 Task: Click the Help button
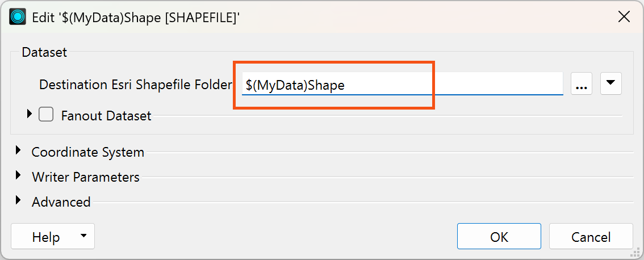pyautogui.click(x=46, y=237)
